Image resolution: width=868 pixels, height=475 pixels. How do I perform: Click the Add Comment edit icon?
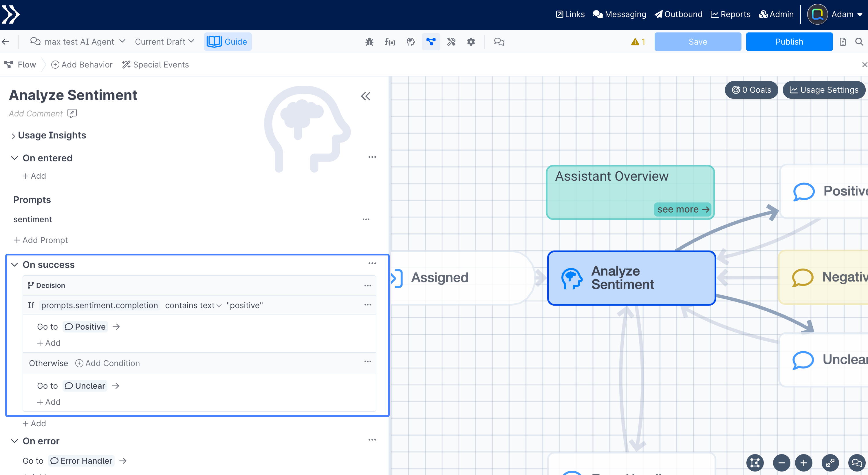point(72,113)
